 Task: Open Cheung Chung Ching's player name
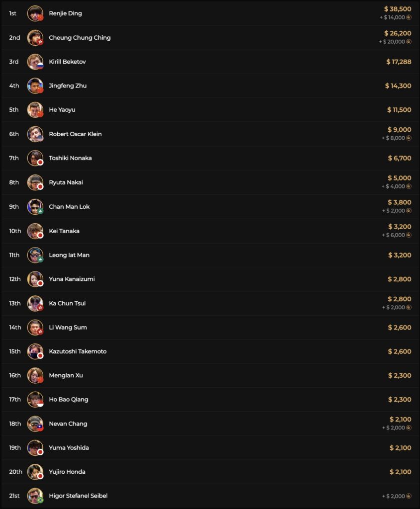coord(80,38)
